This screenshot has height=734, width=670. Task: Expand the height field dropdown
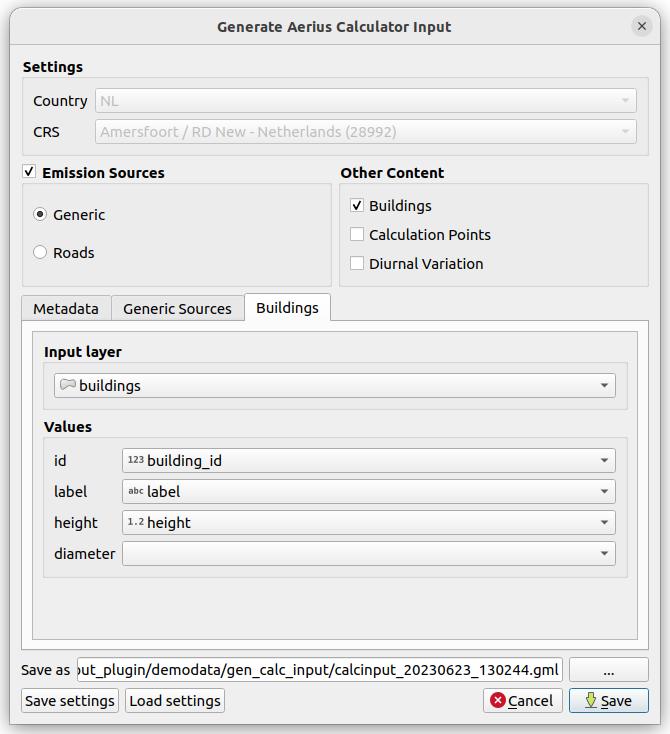pyautogui.click(x=368, y=523)
